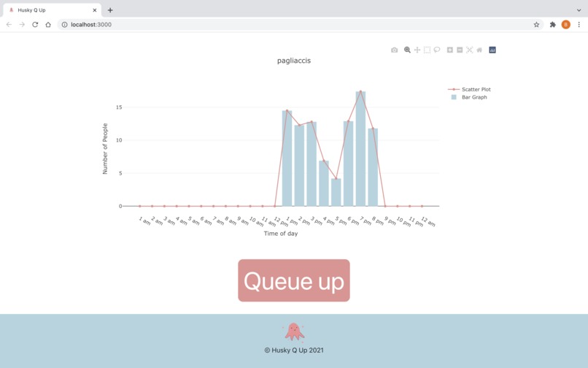Click the 7 pm bar in chart
Screen dimensions: 588x368
coord(360,149)
